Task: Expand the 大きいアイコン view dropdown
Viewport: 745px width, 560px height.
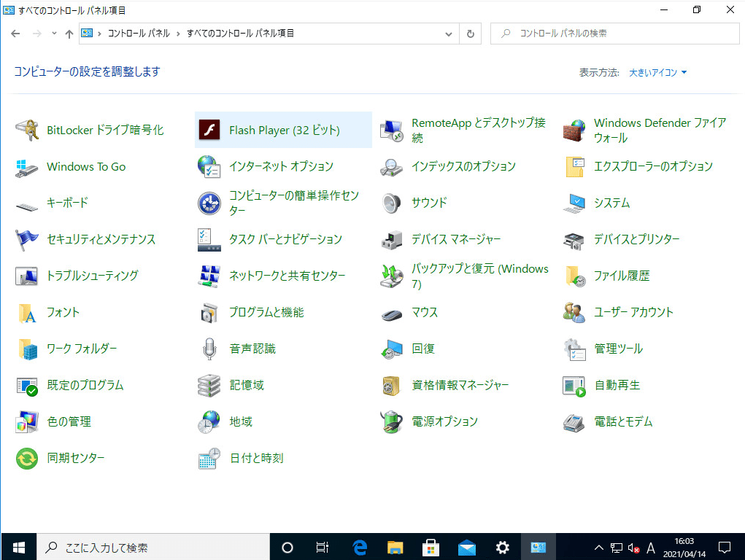Action: pyautogui.click(x=658, y=73)
